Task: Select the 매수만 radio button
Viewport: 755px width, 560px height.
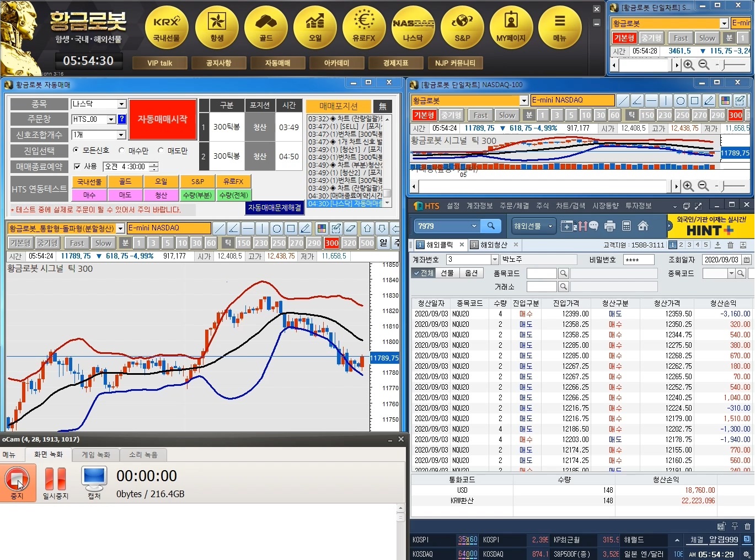Action: tap(121, 150)
